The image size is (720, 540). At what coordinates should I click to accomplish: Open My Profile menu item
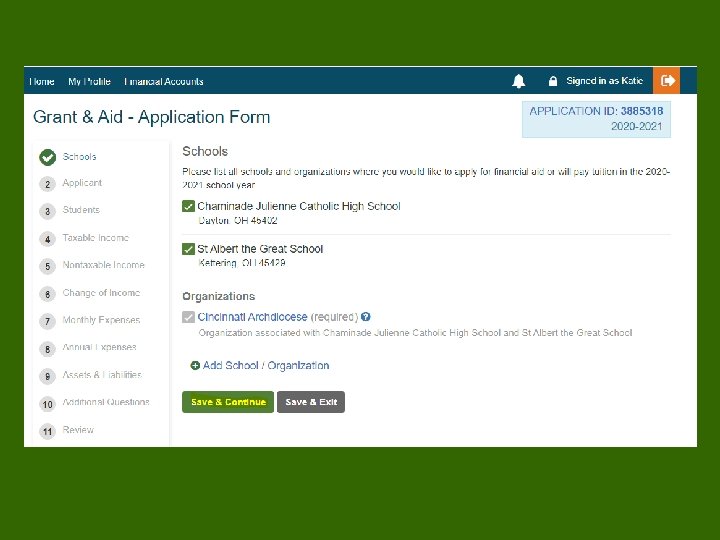90,81
